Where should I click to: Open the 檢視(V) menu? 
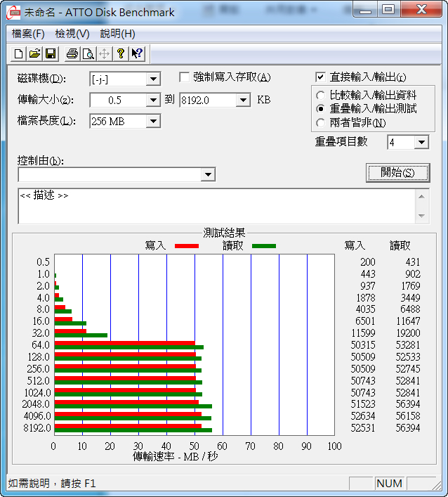(72, 34)
